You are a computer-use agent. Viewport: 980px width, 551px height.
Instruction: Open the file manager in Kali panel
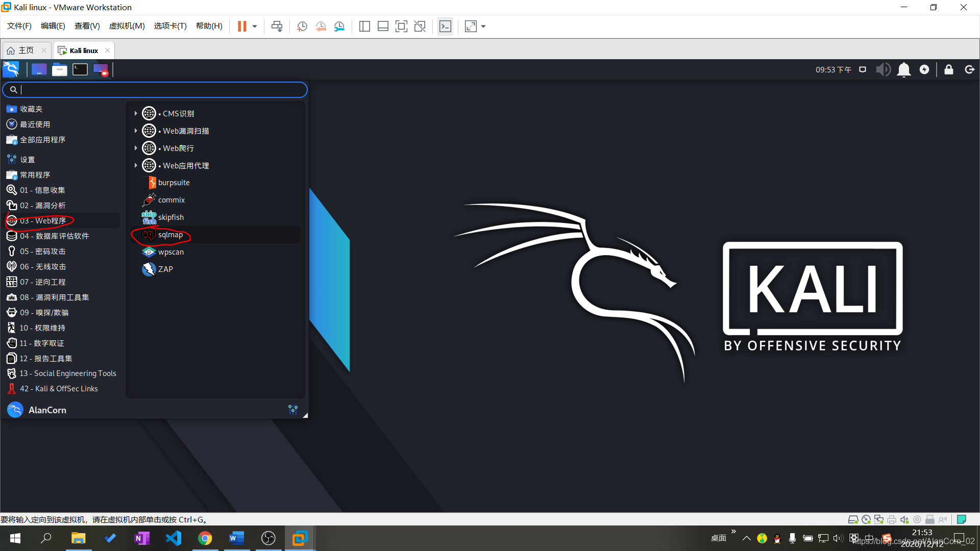(x=60, y=69)
